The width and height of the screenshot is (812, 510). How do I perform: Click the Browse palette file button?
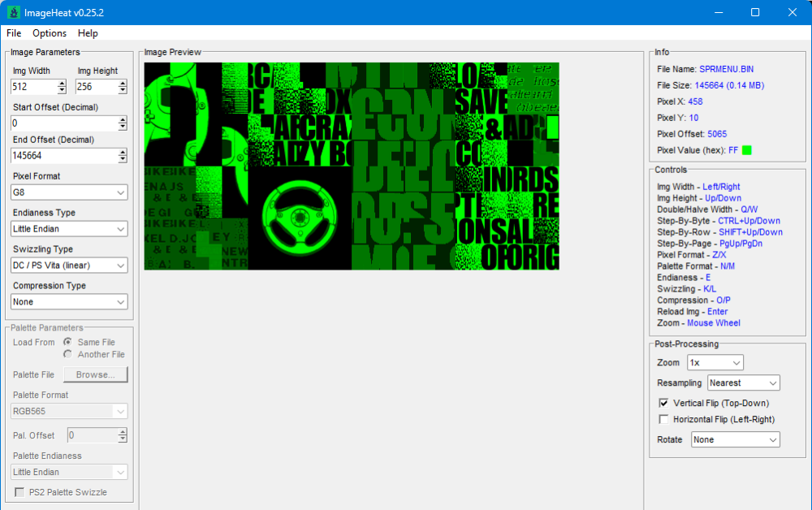pos(95,374)
